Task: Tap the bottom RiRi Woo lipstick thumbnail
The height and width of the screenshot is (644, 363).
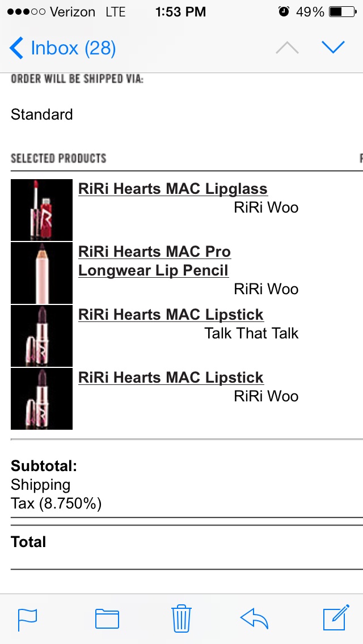Action: point(41,399)
